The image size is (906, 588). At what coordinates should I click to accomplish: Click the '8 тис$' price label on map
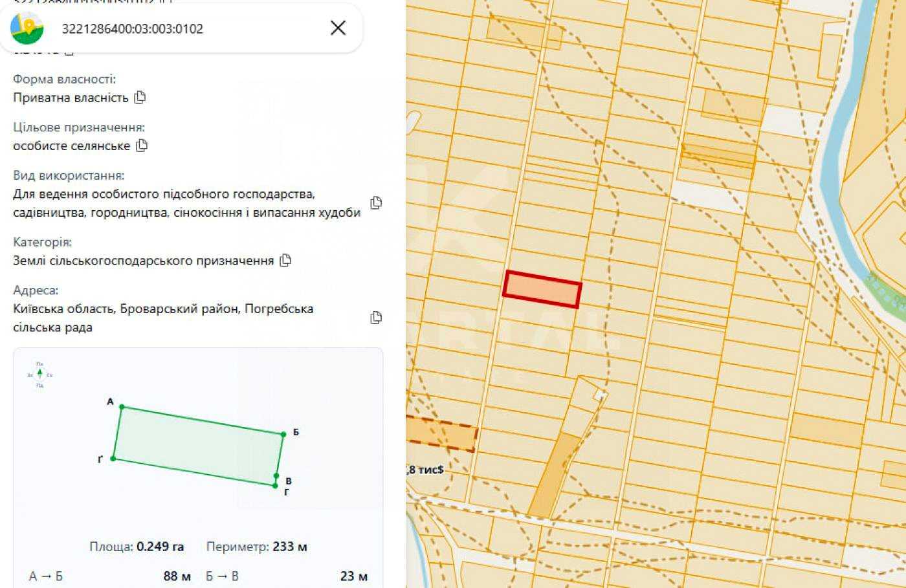[x=425, y=470]
